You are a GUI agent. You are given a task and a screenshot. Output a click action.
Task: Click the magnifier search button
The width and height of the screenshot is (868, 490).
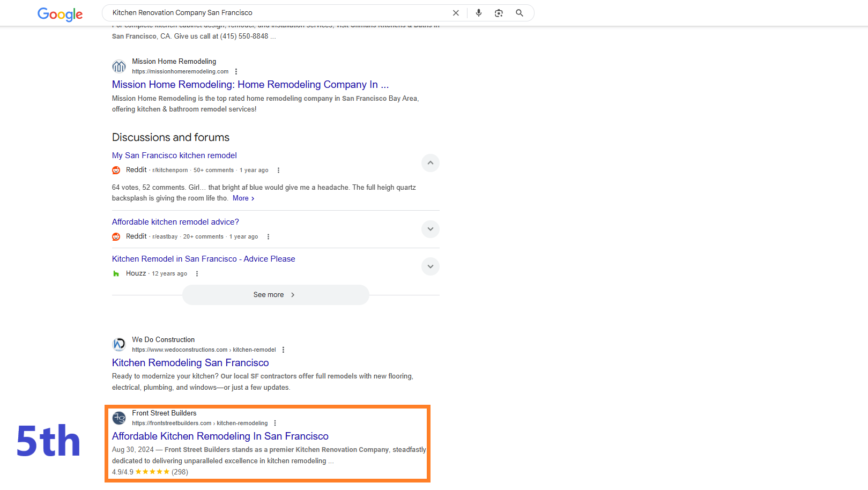point(520,13)
